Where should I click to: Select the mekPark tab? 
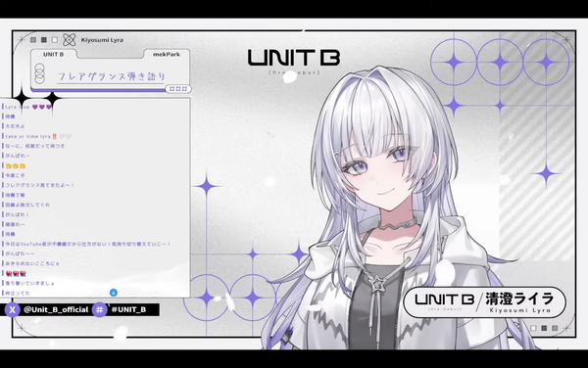(x=167, y=54)
